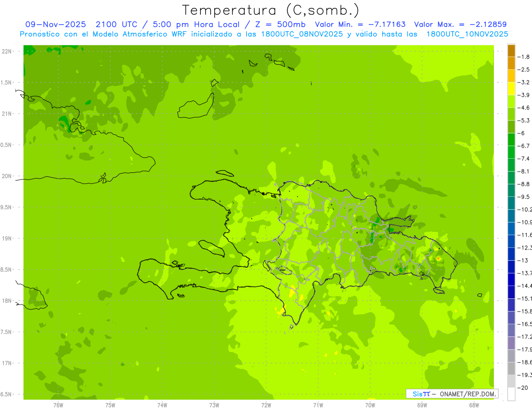Click the 20N latitude label

tap(8, 176)
